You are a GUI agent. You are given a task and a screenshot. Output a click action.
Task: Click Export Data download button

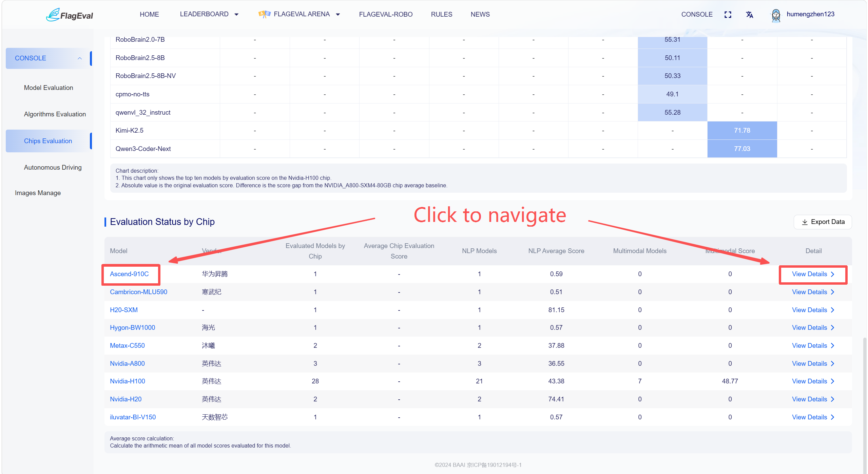(823, 222)
